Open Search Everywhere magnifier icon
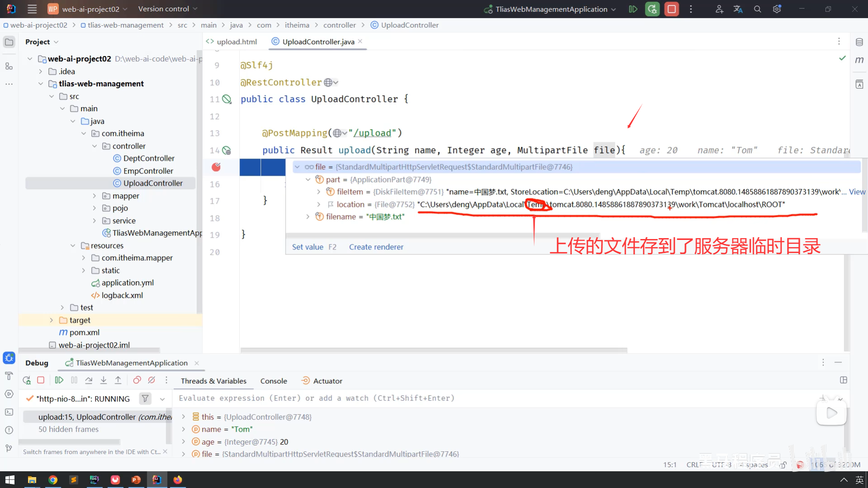This screenshot has height=488, width=868. point(757,9)
